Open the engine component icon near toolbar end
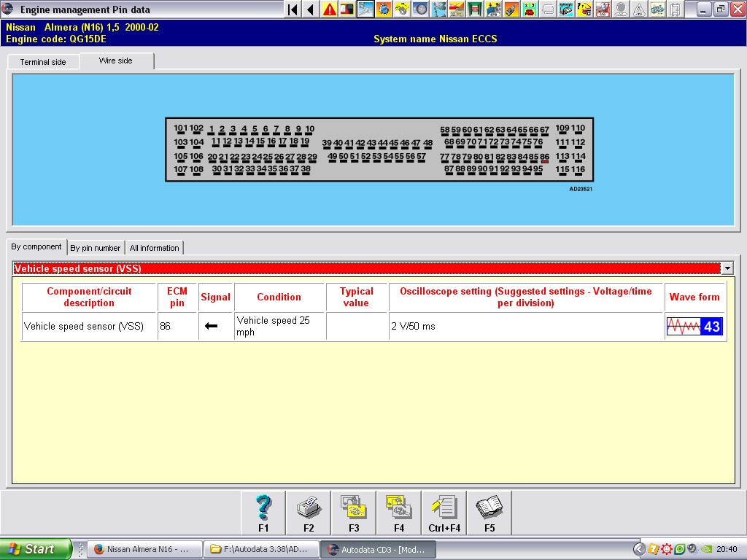This screenshot has width=747, height=560. click(x=657, y=9)
